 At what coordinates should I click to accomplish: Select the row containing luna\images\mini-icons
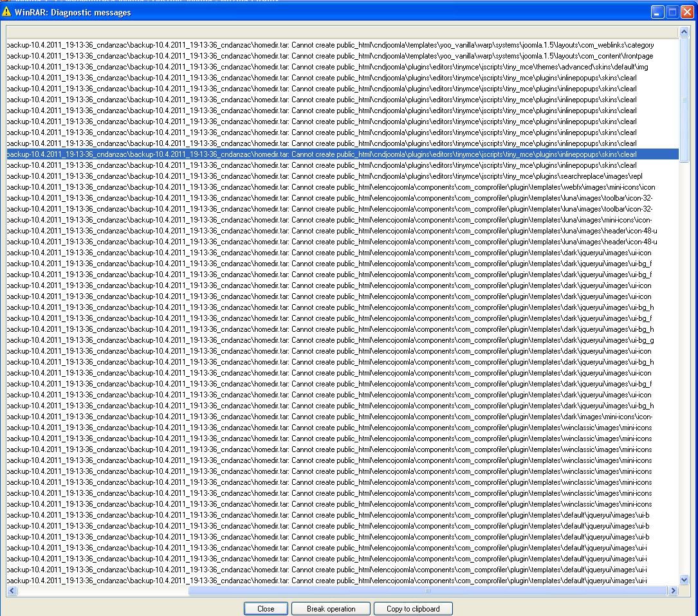(342, 220)
